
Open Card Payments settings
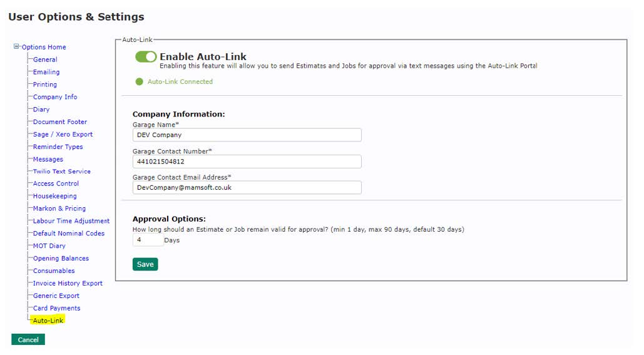click(56, 308)
